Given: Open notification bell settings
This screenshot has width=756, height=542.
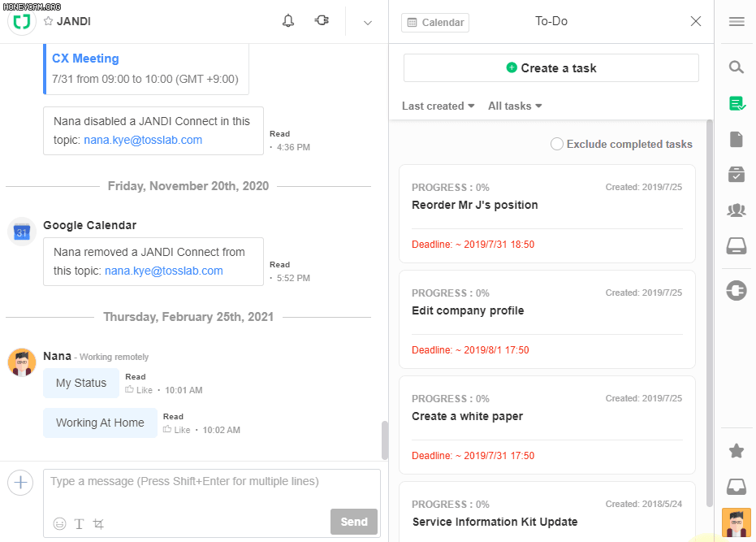Looking at the screenshot, I should [x=288, y=21].
